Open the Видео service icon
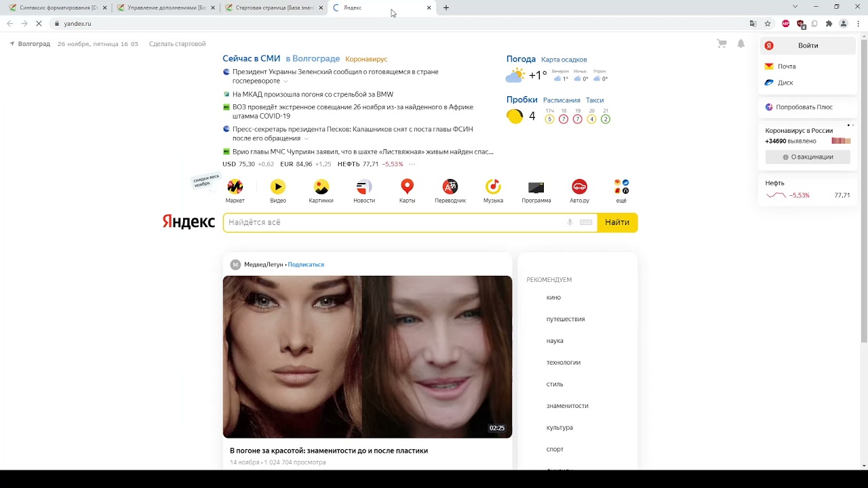Viewport: 868px width, 488px height. (x=278, y=186)
